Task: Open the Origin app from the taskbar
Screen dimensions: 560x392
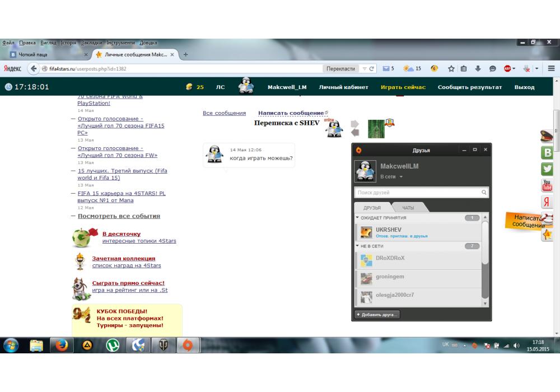Action: [x=188, y=345]
